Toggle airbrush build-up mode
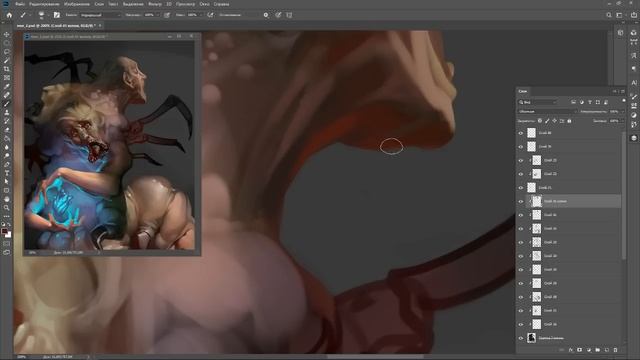 [210, 15]
